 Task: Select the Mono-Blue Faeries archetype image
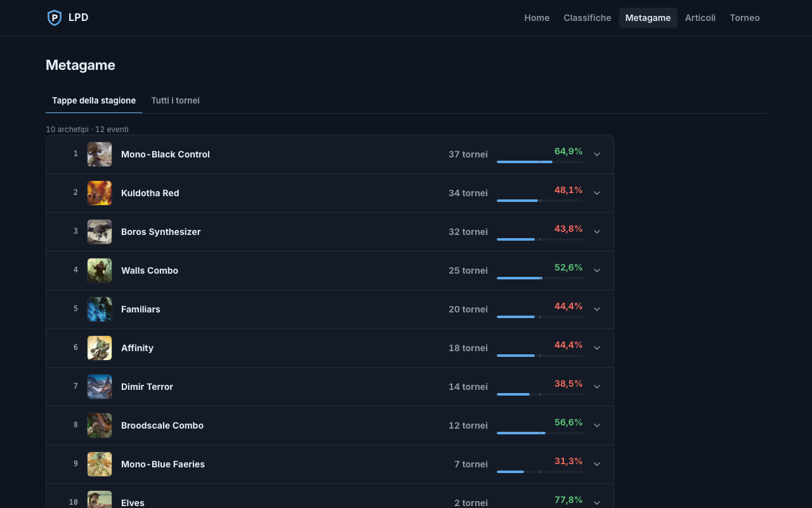pyautogui.click(x=100, y=464)
